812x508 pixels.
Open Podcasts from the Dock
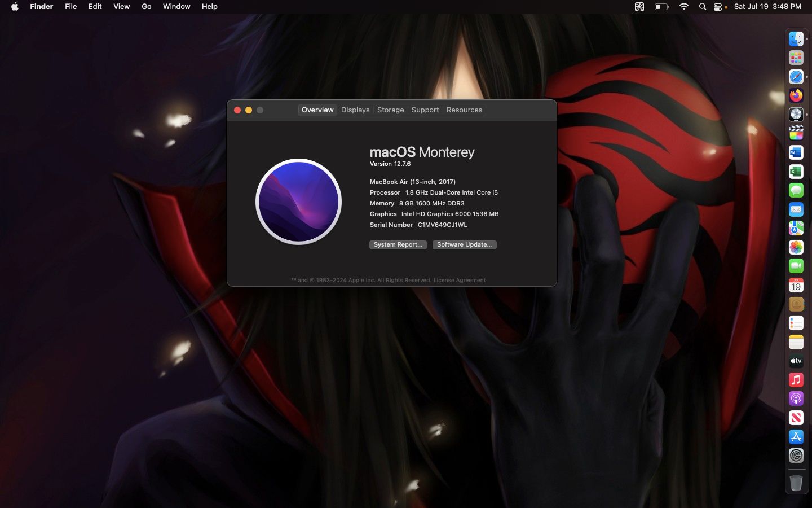[x=796, y=398]
